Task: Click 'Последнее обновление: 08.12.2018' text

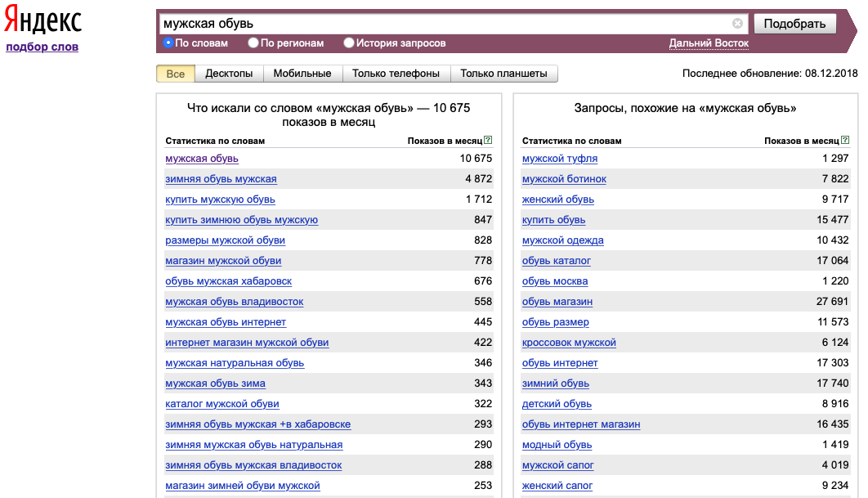Action: pos(770,73)
